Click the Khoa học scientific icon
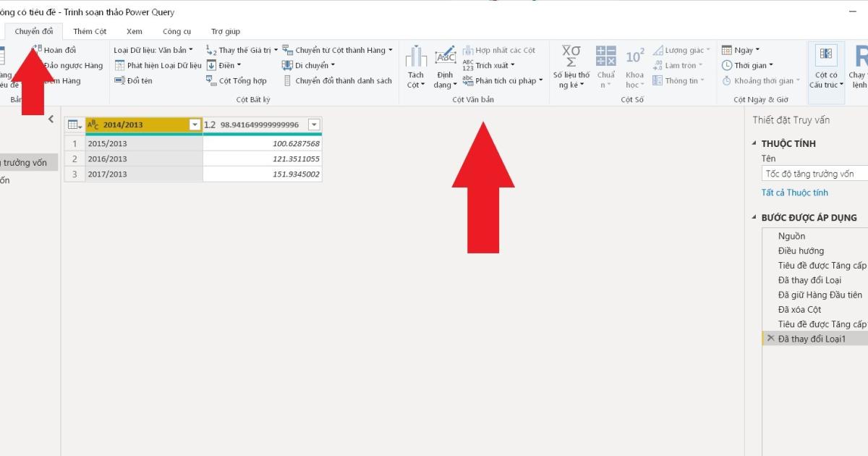 point(635,56)
